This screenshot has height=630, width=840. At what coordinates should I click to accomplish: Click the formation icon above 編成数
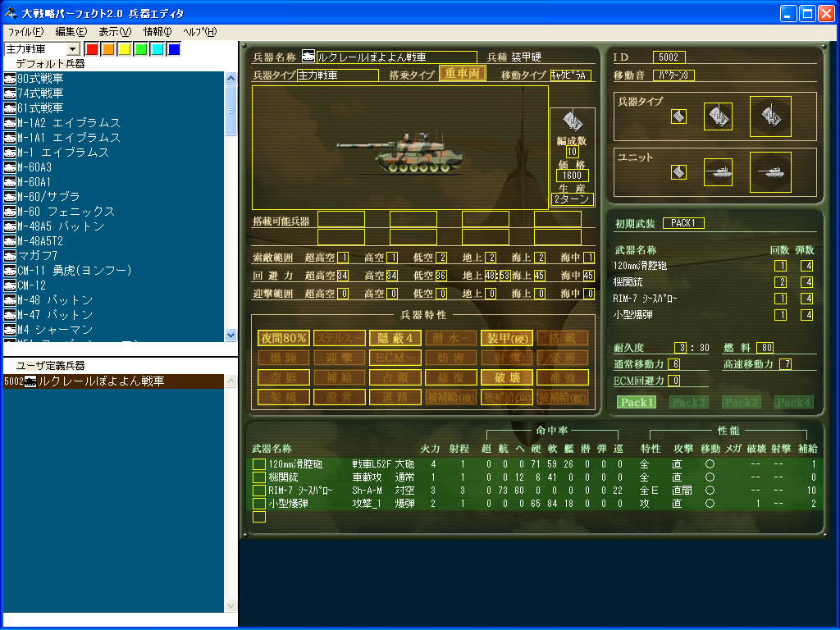point(572,121)
